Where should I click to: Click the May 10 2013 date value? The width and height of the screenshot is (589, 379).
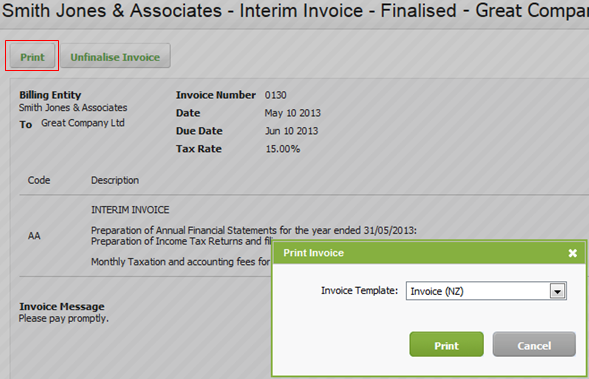click(x=293, y=113)
